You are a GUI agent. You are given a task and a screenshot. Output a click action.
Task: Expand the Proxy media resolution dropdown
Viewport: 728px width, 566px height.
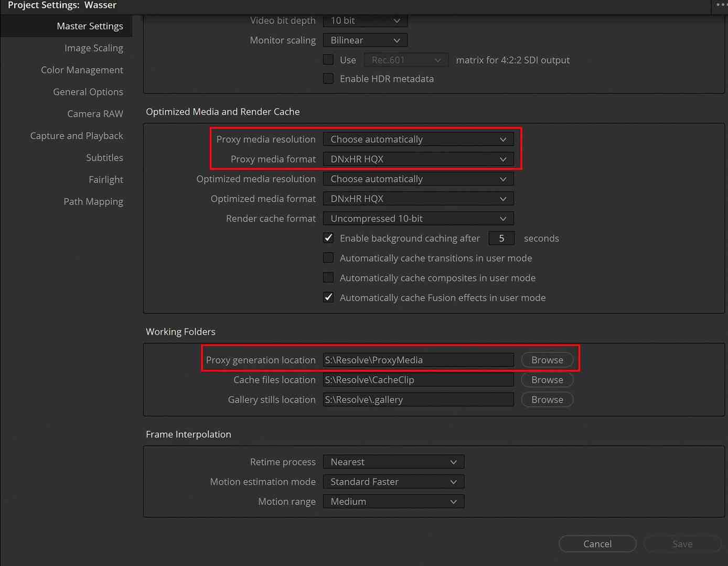coord(418,139)
